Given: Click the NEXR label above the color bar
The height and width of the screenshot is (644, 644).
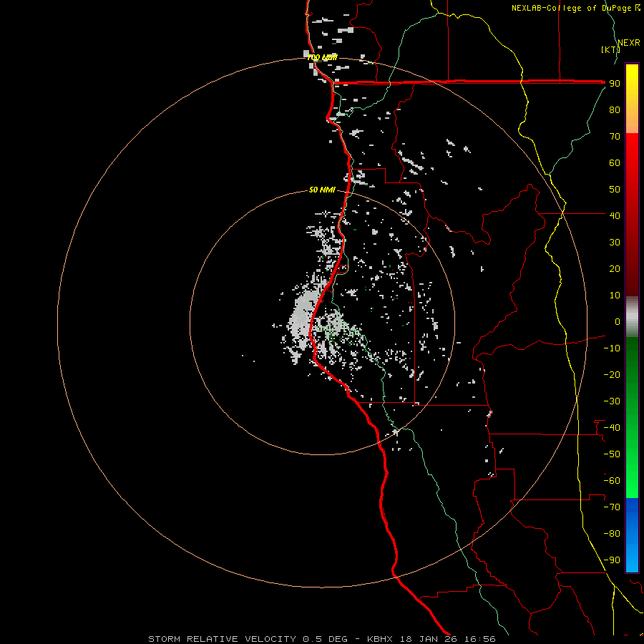Looking at the screenshot, I should [629, 43].
